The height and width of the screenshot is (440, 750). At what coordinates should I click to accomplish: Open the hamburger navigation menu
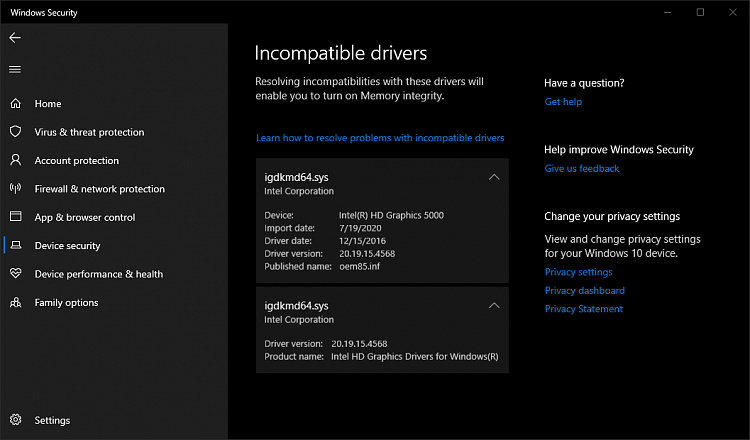(15, 69)
